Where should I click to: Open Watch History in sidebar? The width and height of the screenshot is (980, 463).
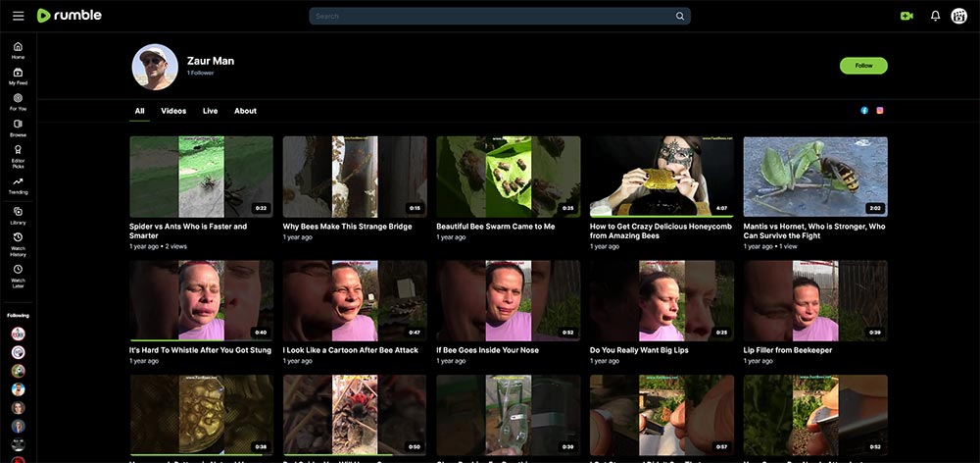18,244
